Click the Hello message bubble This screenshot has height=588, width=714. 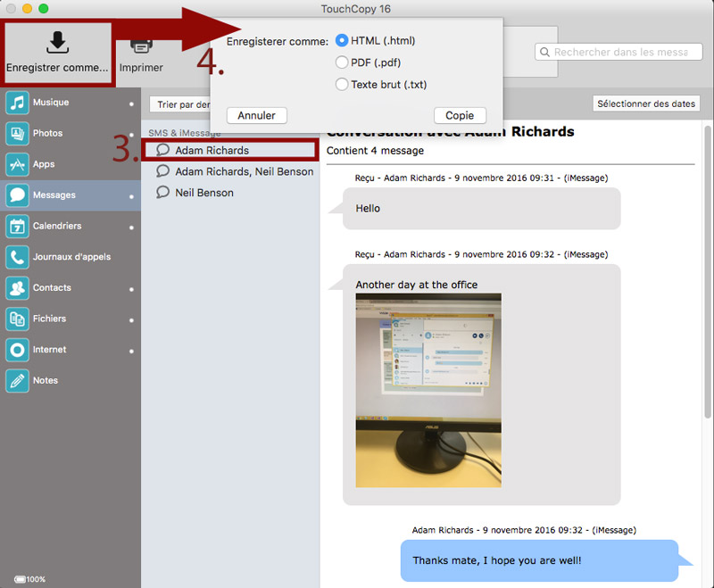pos(481,209)
